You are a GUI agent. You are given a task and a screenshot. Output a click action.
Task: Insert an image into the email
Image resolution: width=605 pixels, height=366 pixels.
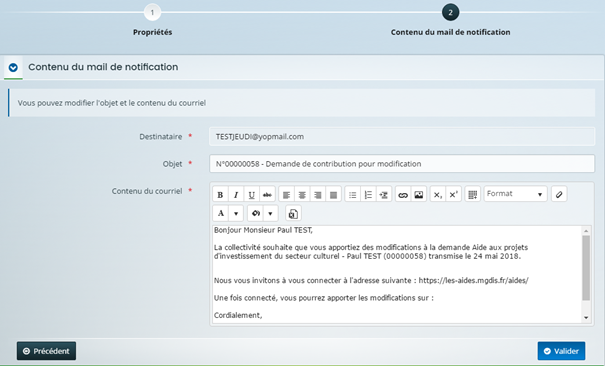(419, 194)
